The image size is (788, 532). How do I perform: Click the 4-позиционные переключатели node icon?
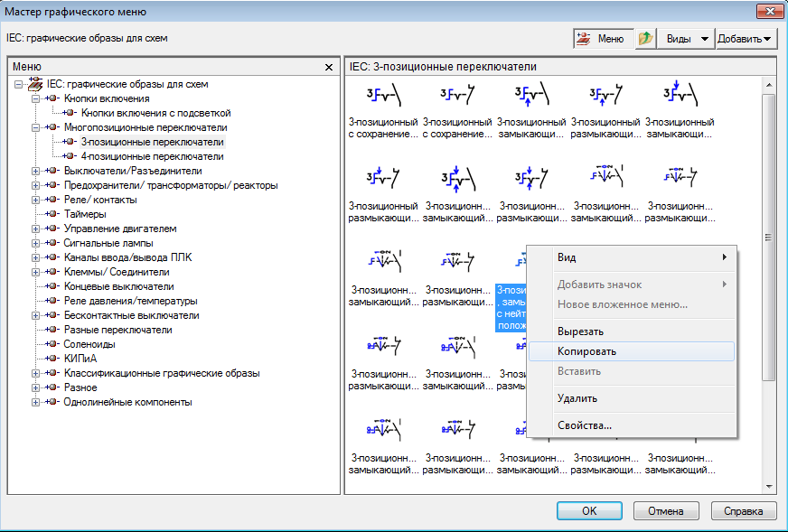(70, 156)
